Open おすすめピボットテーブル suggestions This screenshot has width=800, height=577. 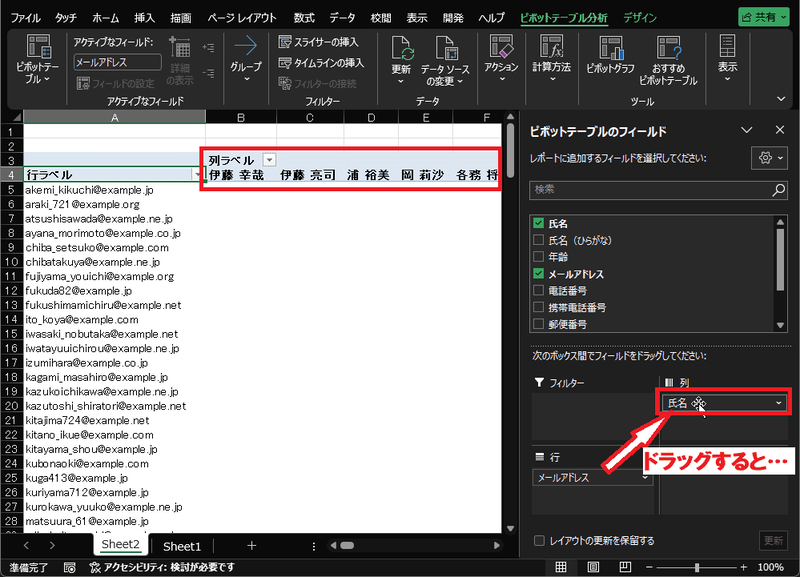click(x=668, y=61)
